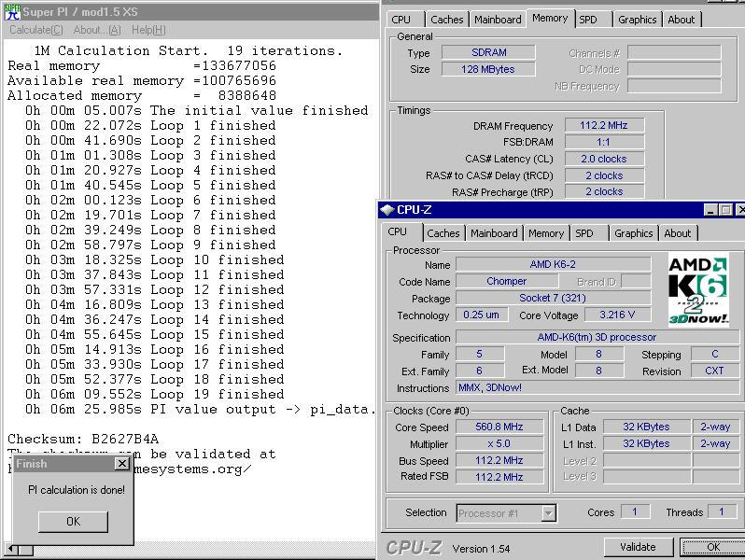Click the Bus Speed 112.2 MHz value

[499, 460]
